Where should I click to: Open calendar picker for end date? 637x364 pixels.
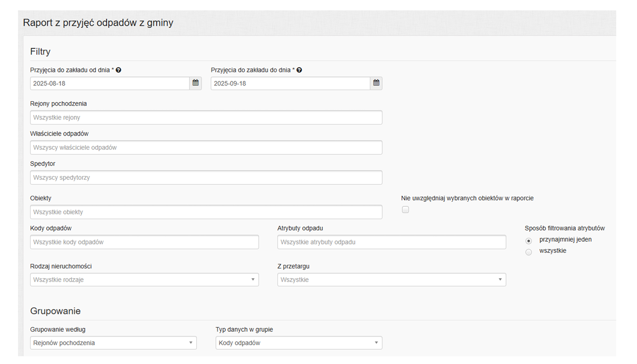coord(376,83)
